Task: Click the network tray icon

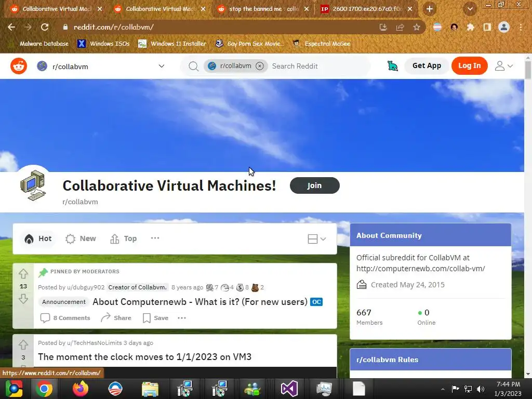Action: [468, 389]
